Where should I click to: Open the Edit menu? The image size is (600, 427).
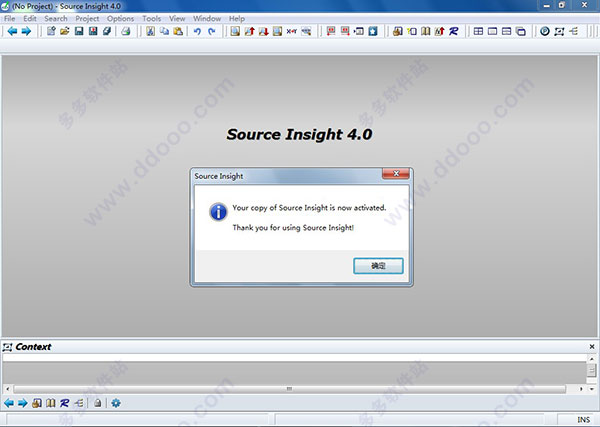[x=29, y=18]
